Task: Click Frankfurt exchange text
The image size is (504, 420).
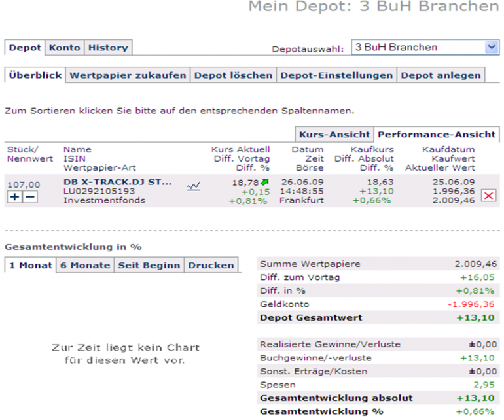Action: pos(302,201)
